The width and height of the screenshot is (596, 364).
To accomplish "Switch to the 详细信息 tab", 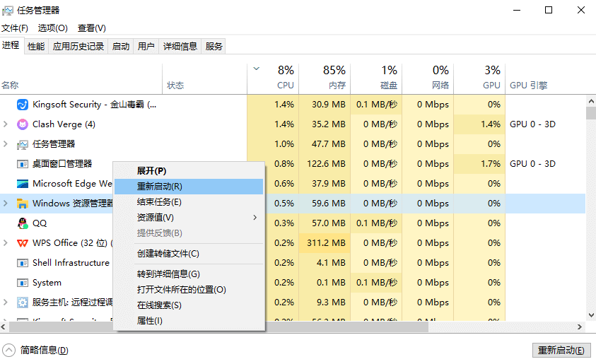I will coord(180,47).
